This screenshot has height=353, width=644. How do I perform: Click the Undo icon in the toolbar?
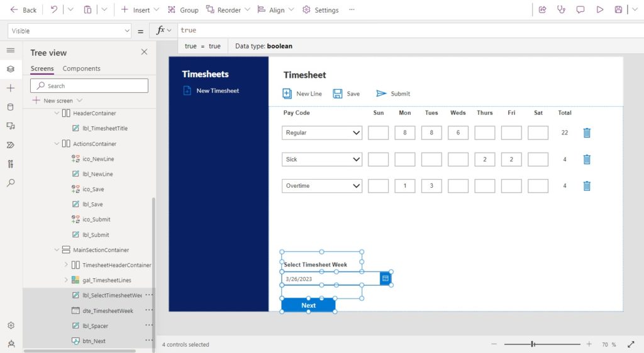[54, 9]
